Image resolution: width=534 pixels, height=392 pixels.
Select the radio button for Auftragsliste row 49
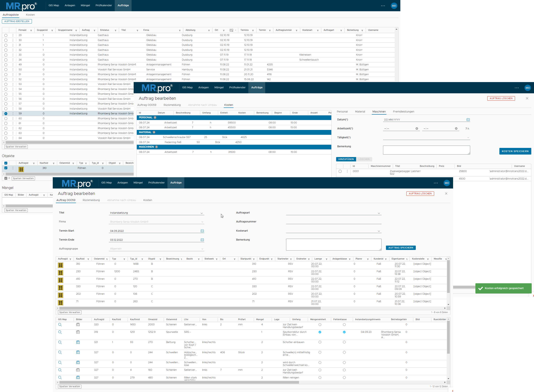[6, 65]
